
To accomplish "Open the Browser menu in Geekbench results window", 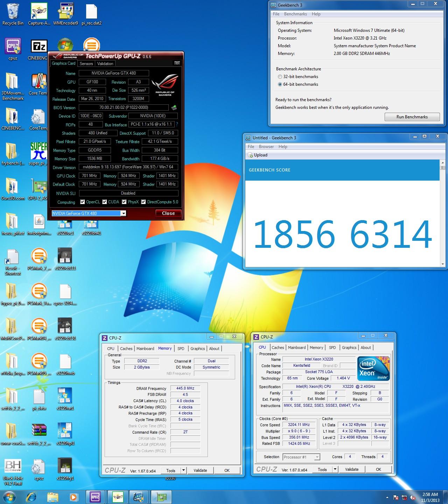I will tap(266, 147).
